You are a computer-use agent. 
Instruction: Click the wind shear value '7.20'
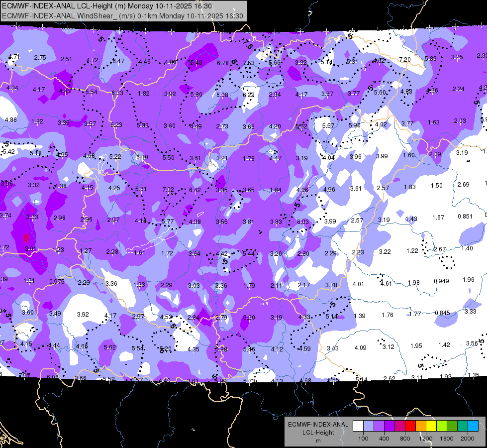405,59
